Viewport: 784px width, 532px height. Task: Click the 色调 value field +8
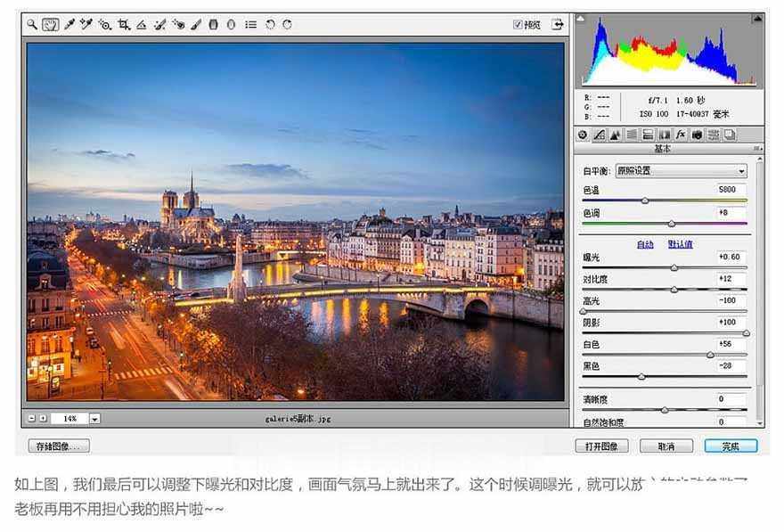pyautogui.click(x=731, y=212)
